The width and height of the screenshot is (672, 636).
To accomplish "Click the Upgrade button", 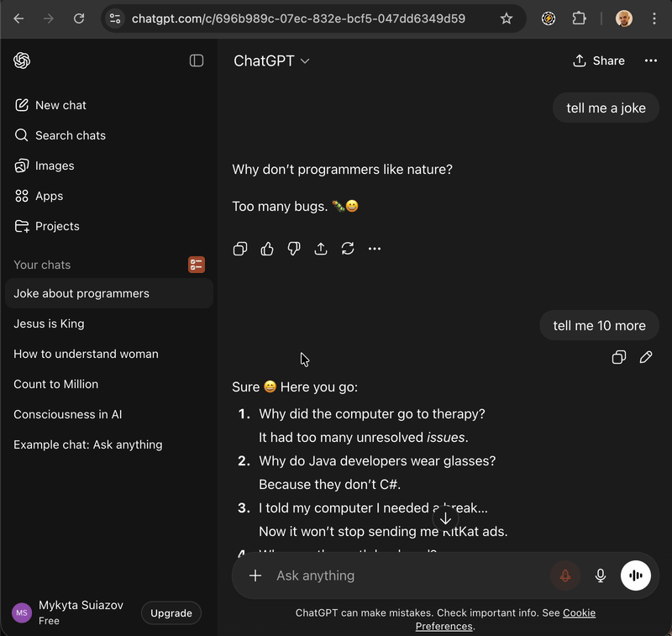I will point(171,613).
